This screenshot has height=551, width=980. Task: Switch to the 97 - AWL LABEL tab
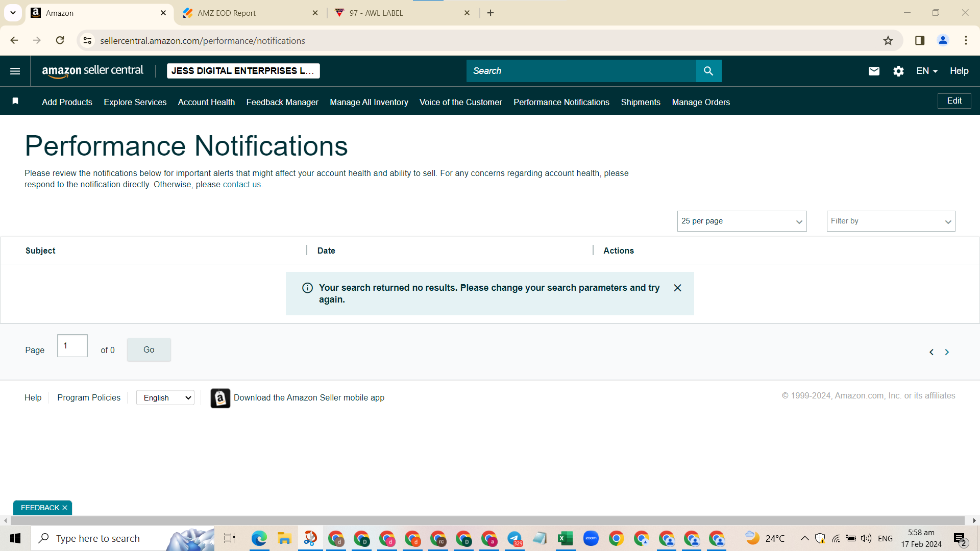click(x=403, y=13)
